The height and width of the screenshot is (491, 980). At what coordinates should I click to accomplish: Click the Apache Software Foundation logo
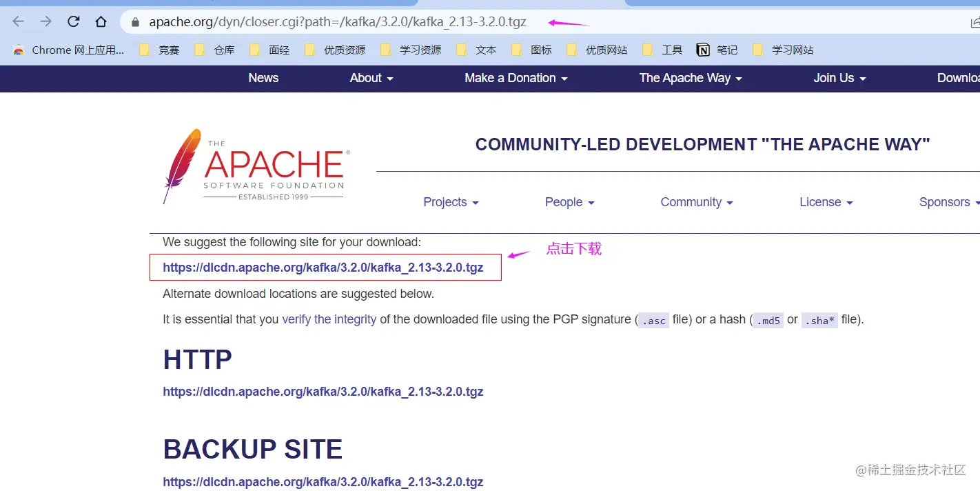coord(256,166)
